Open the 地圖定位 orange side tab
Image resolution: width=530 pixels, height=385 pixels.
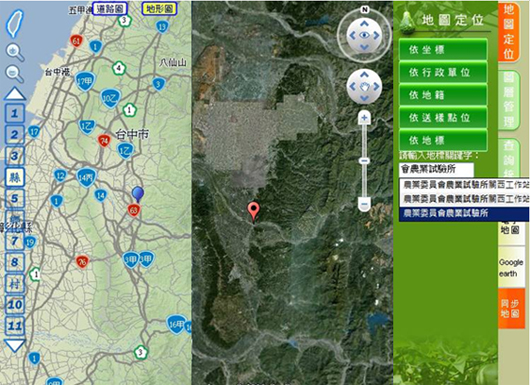(x=509, y=31)
